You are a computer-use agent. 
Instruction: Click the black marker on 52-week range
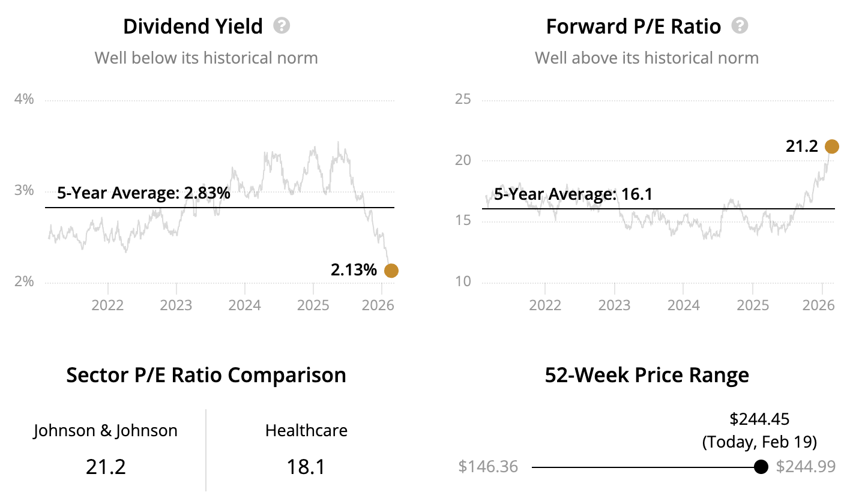[761, 467]
